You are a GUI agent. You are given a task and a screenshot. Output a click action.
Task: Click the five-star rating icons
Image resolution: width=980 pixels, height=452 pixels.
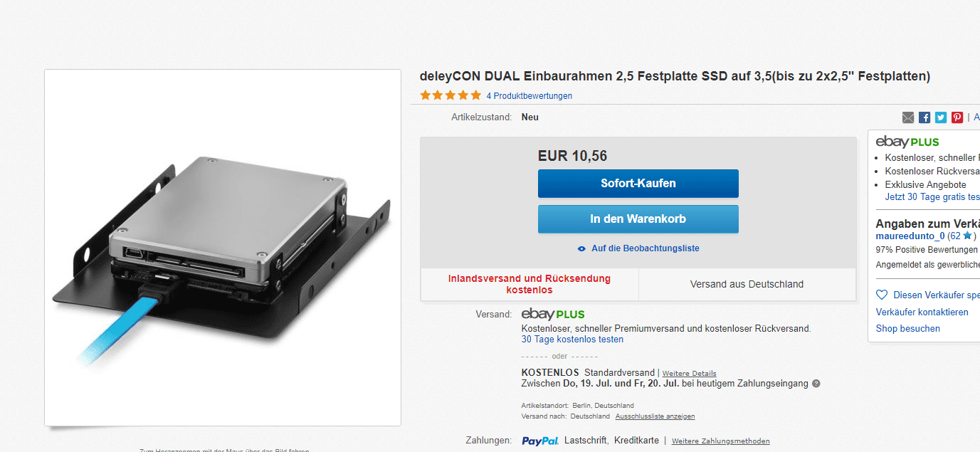click(x=451, y=95)
